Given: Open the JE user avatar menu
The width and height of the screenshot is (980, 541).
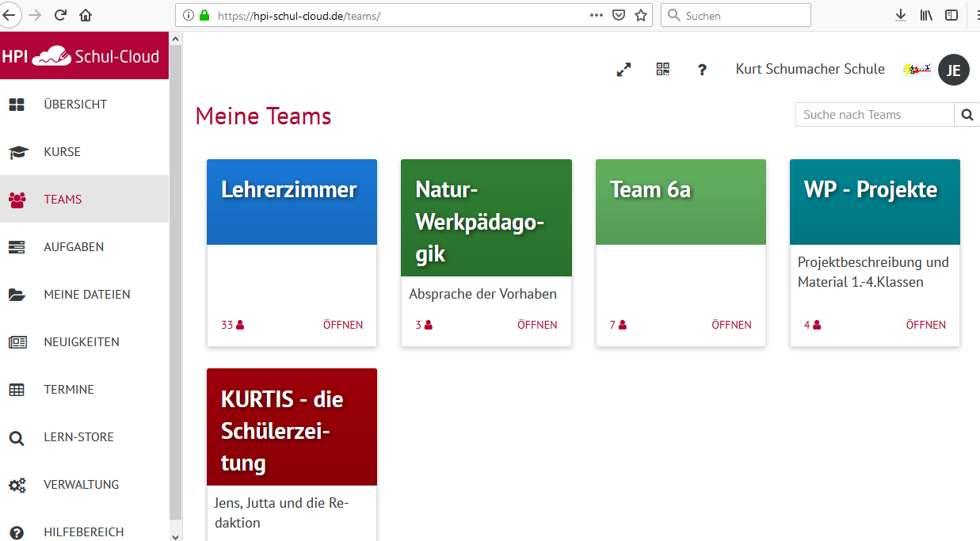Looking at the screenshot, I should [954, 70].
